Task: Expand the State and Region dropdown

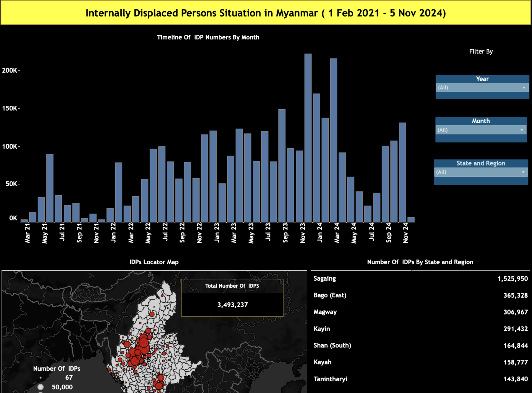Action: point(480,172)
